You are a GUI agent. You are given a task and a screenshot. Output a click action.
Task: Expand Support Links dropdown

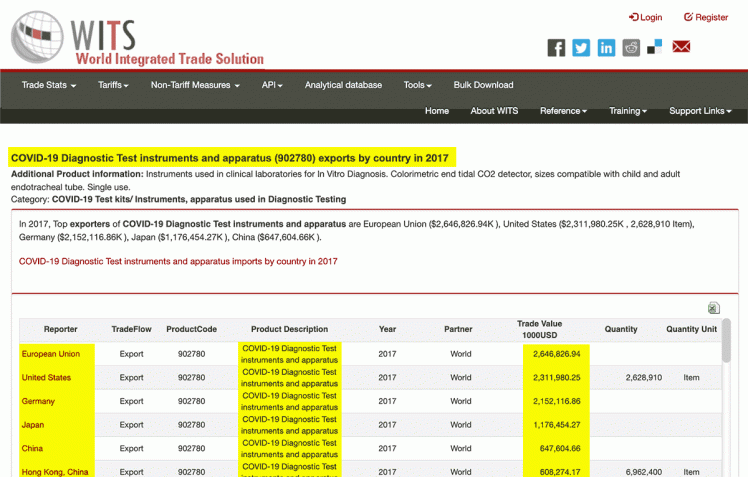pyautogui.click(x=700, y=111)
